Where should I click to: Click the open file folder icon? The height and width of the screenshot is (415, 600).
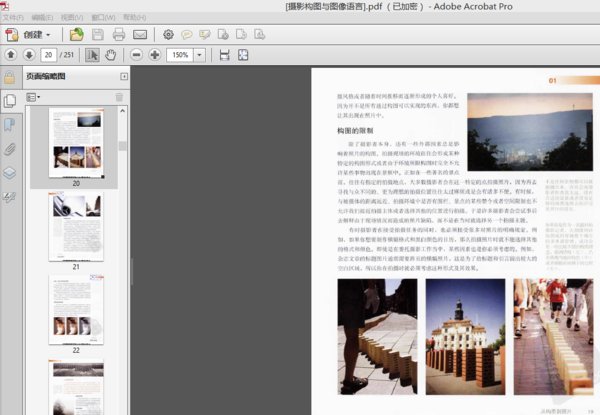tap(77, 35)
